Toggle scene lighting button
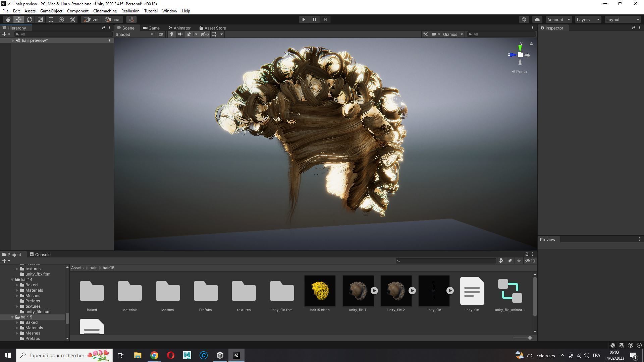644x362 pixels. (x=171, y=34)
